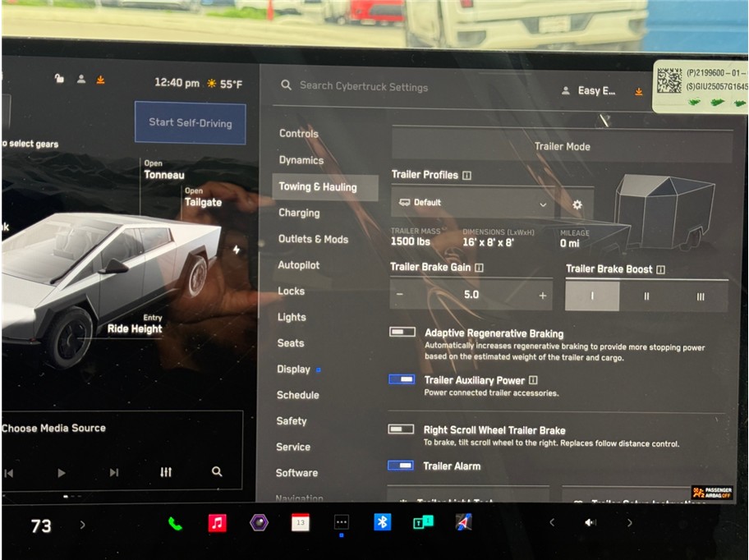Tap the Trailer Mode button

pos(562,146)
